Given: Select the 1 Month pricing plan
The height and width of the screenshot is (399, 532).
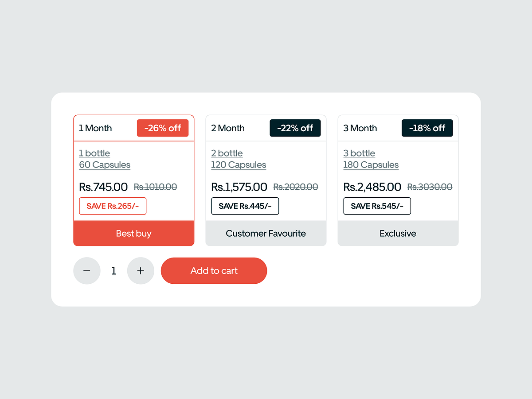Looking at the screenshot, I should (95, 128).
